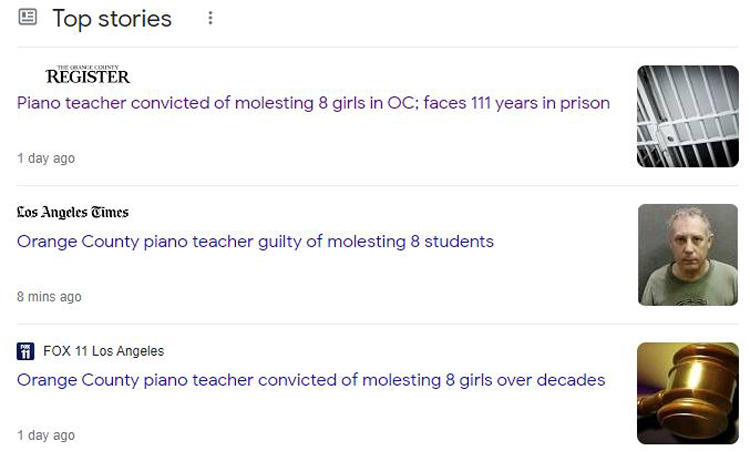Open the jail bars thumbnail image
The height and width of the screenshot is (461, 750).
pyautogui.click(x=688, y=116)
